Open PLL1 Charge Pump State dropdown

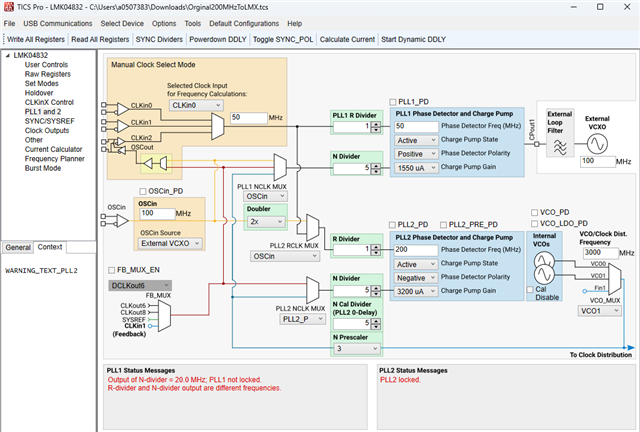pyautogui.click(x=416, y=140)
